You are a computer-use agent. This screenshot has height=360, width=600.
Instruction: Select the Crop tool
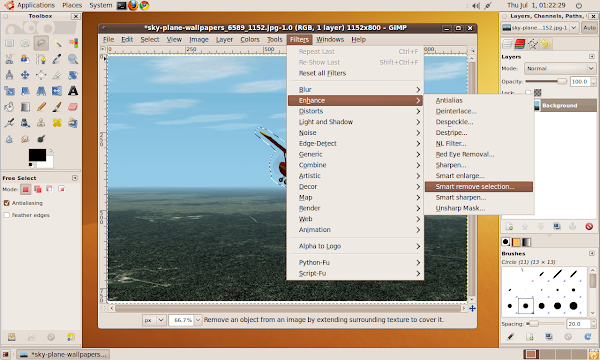tap(57, 75)
